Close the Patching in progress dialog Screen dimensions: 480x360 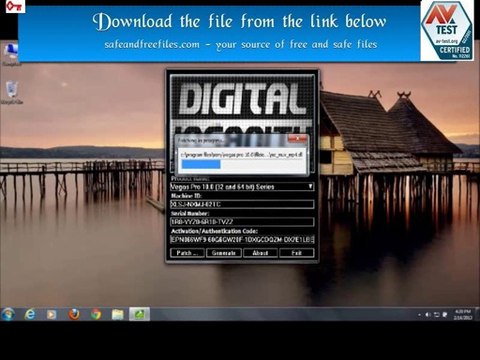[x=297, y=138]
